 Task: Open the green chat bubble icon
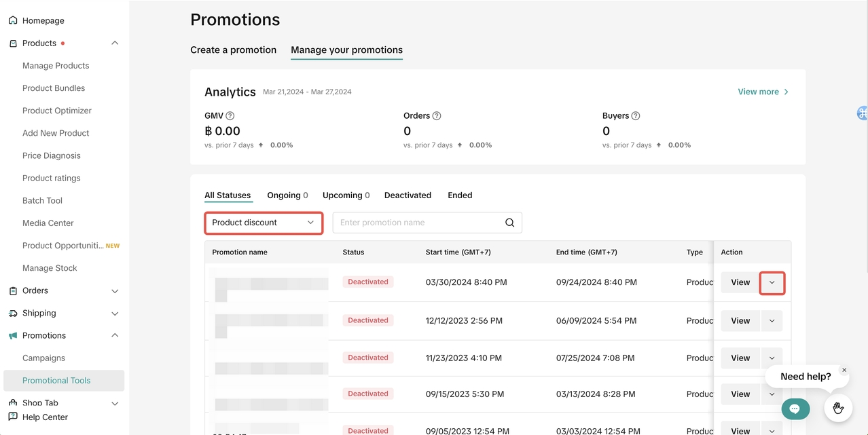pos(795,409)
